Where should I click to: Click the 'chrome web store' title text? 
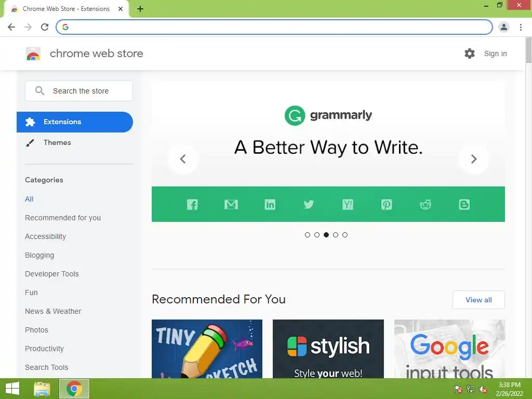click(x=96, y=54)
